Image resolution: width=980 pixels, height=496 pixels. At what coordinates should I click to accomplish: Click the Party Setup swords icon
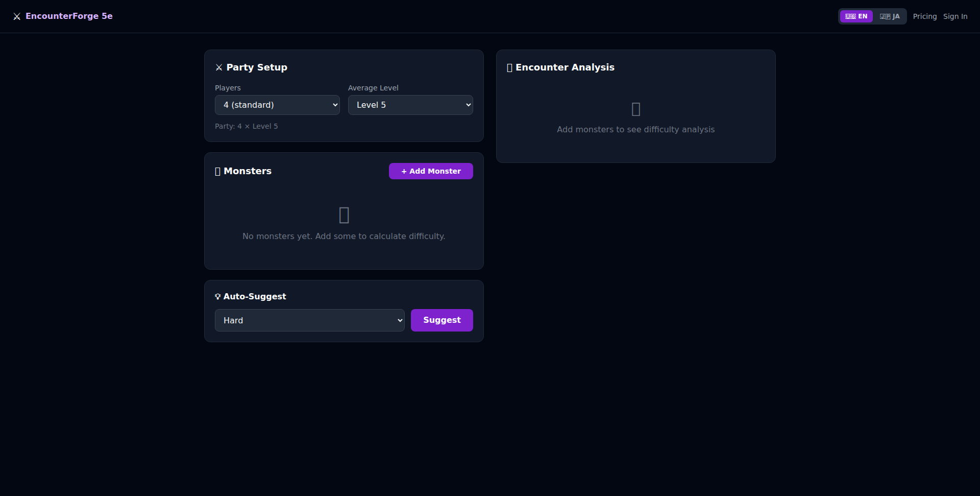point(219,67)
